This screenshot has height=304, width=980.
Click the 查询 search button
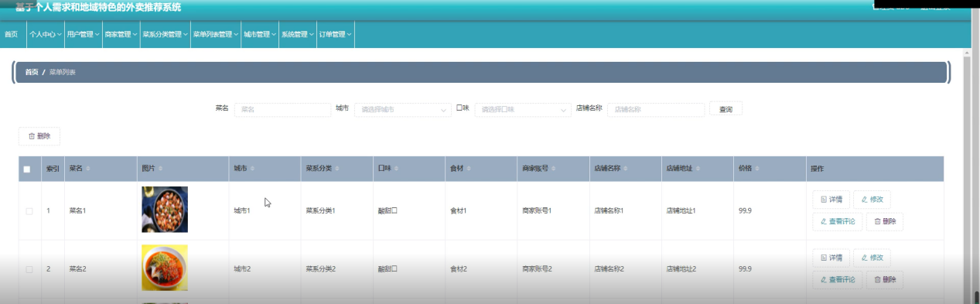pyautogui.click(x=726, y=109)
